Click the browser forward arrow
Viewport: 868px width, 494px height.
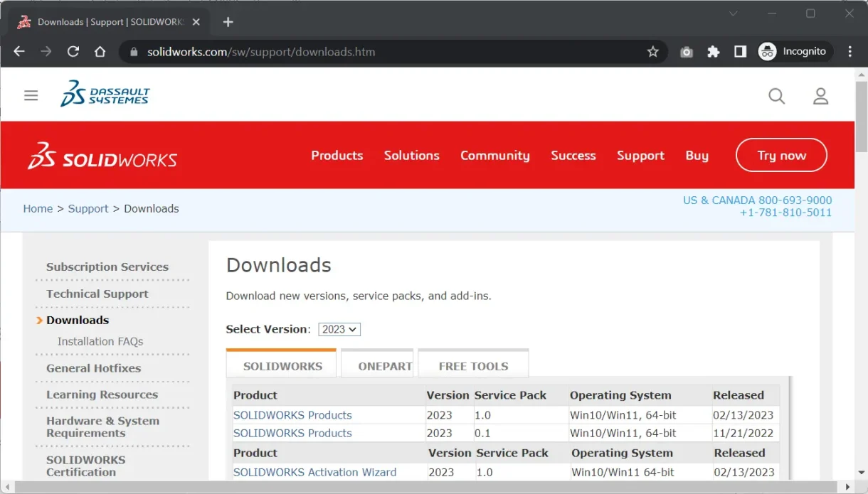click(x=46, y=51)
